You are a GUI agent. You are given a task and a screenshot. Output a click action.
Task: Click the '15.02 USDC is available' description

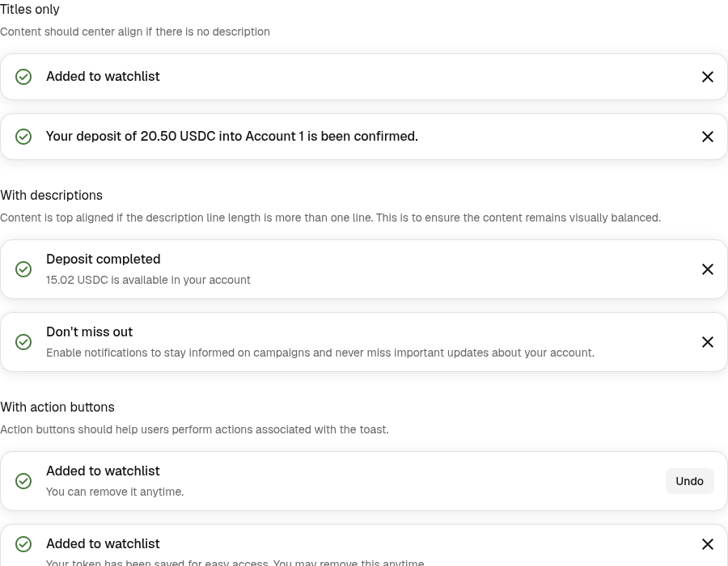click(x=148, y=280)
